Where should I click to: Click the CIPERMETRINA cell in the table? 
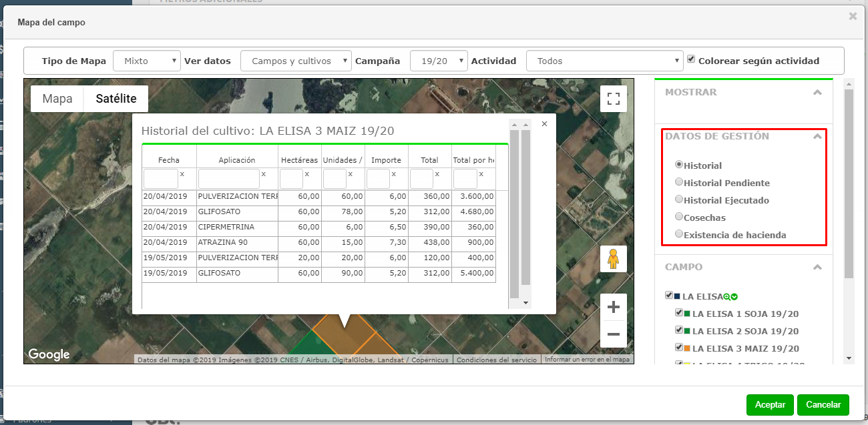[x=237, y=228]
